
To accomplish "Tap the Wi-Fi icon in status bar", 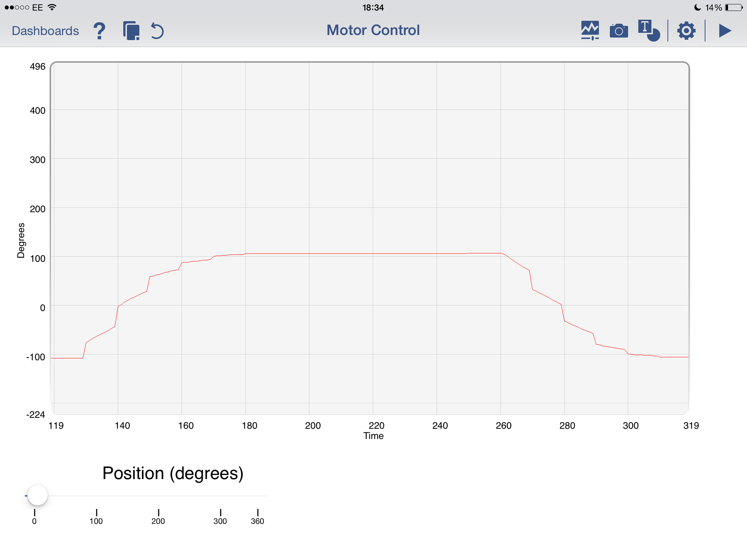I will point(52,7).
